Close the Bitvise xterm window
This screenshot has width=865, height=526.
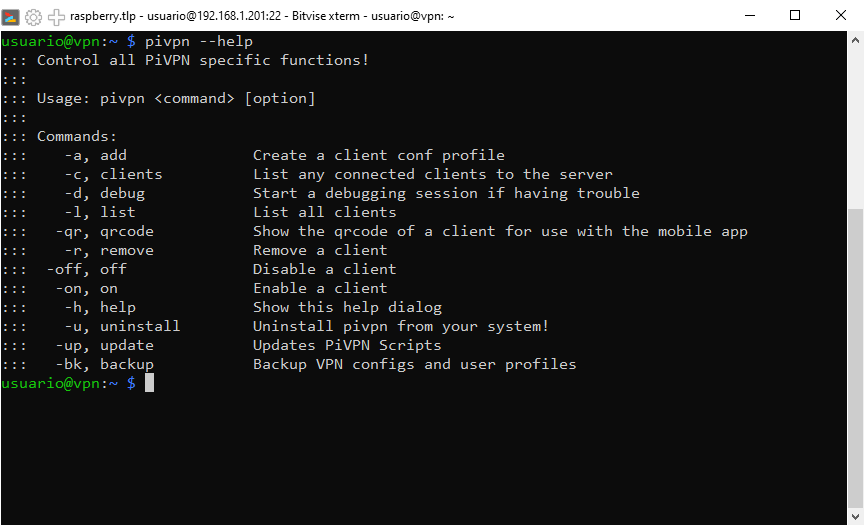(x=841, y=15)
